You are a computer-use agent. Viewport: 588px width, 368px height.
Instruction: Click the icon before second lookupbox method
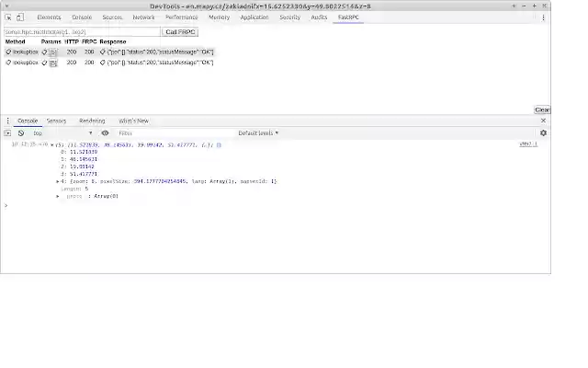click(8, 63)
